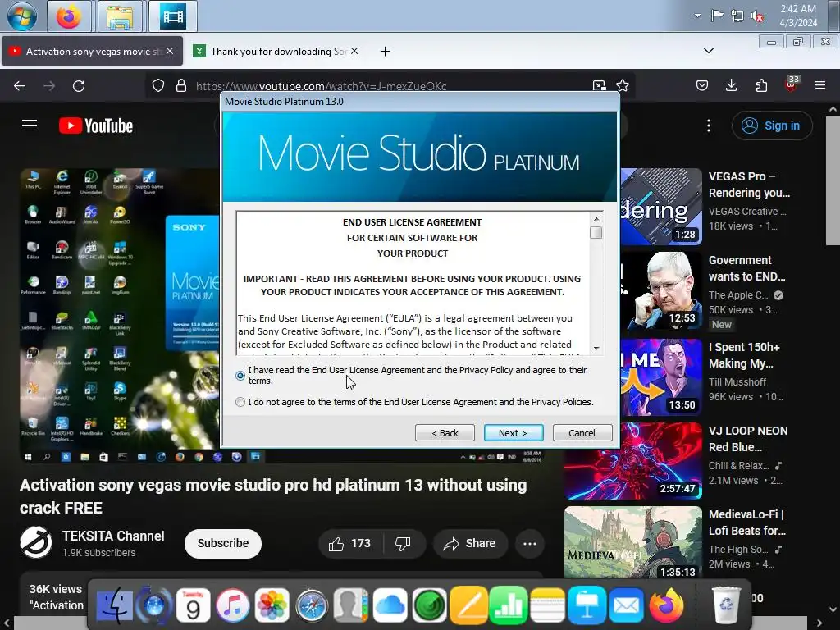Open the Firefox hamburger application menu
The width and height of the screenshot is (840, 630).
pos(820,85)
